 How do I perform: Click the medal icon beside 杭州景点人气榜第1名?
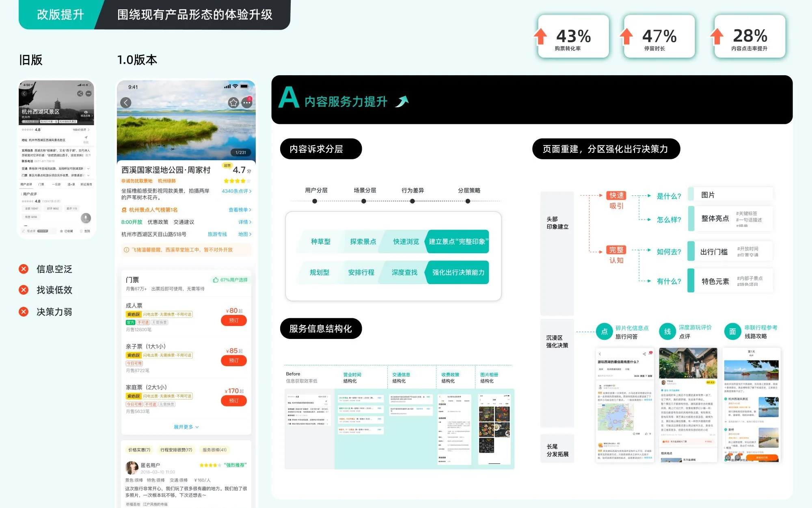(x=124, y=210)
